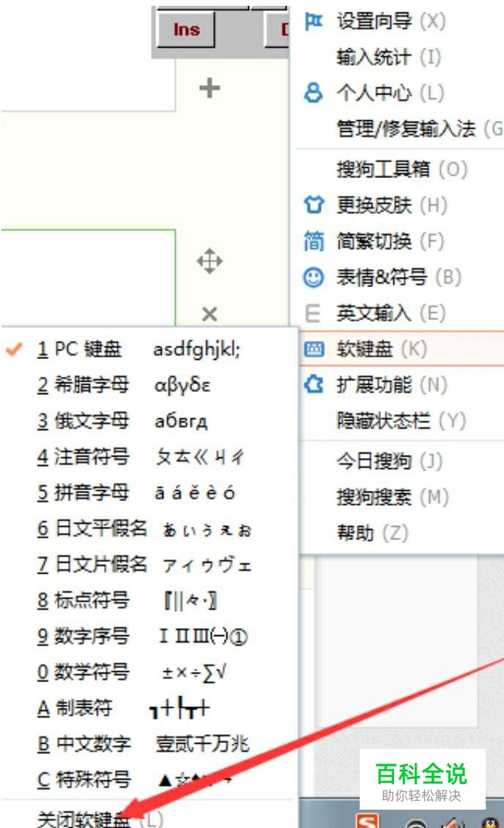Open 表情&符号 (B) menu entry
The width and height of the screenshot is (504, 828).
coord(400,277)
